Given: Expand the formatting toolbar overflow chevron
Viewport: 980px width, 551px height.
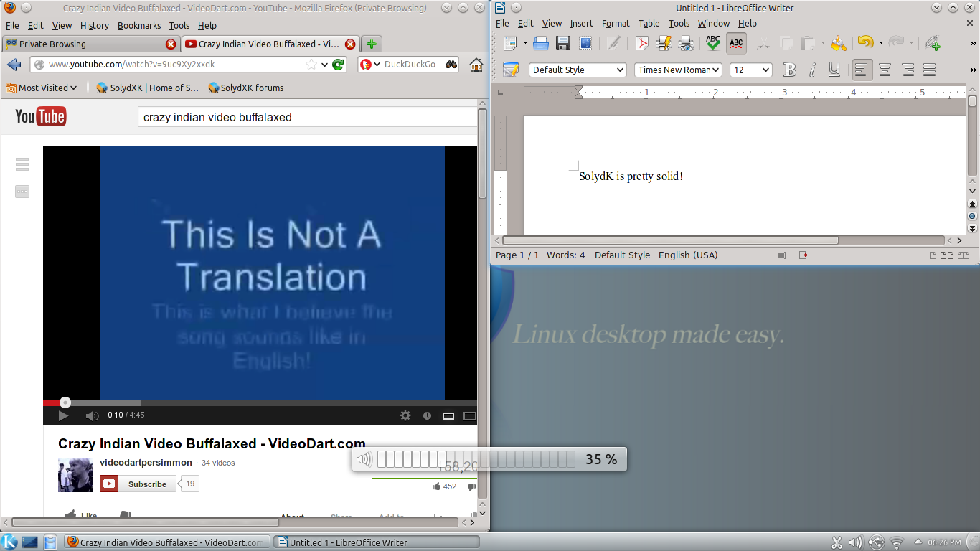Looking at the screenshot, I should (x=973, y=70).
